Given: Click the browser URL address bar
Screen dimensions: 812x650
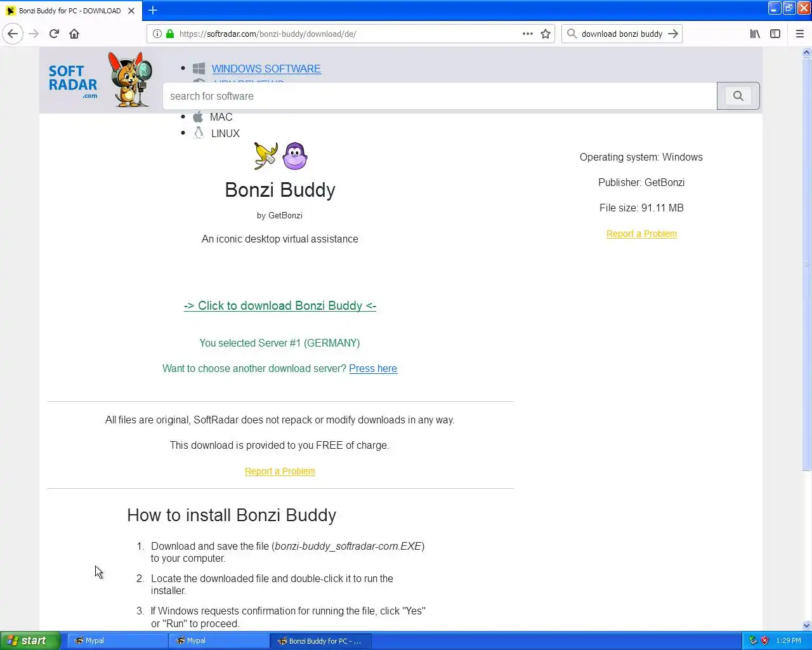Looking at the screenshot, I should point(349,34).
